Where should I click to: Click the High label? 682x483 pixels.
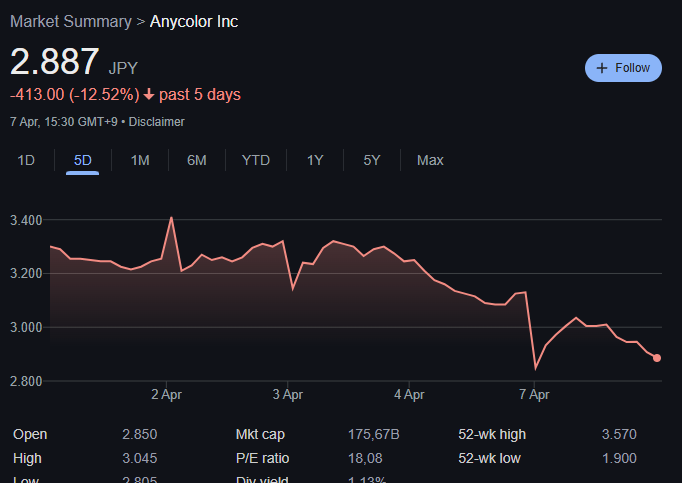(27, 458)
